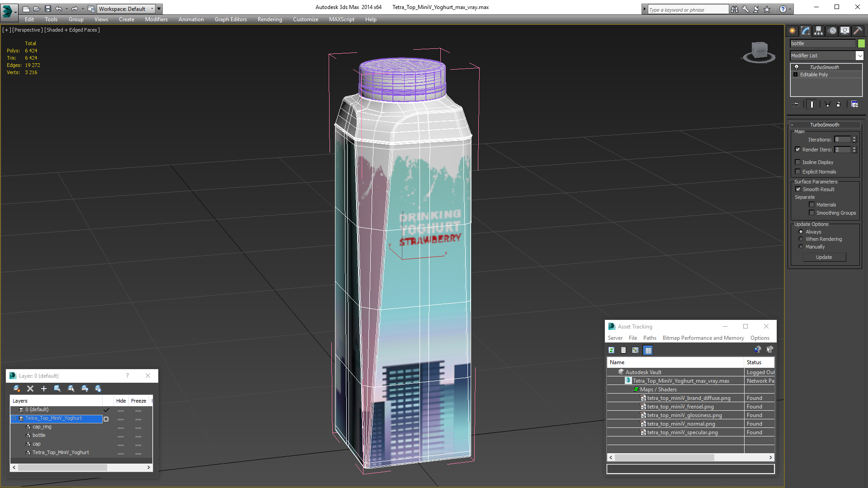Click the object color swatch

coord(861,43)
